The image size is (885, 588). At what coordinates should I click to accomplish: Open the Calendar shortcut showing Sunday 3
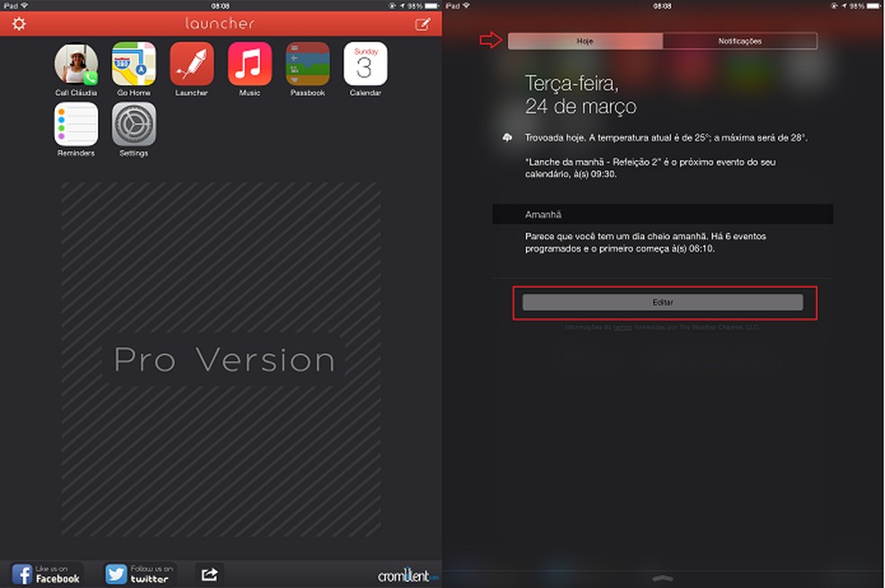[x=364, y=66]
